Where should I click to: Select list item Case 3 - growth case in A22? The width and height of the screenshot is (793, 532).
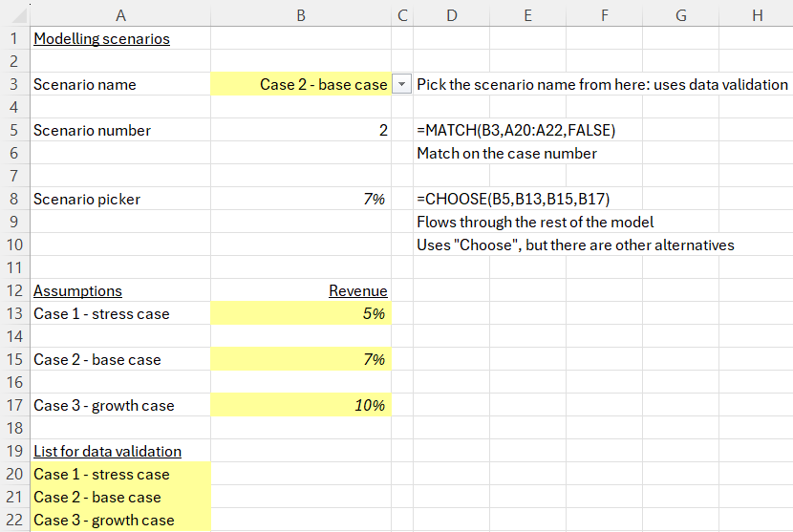click(x=104, y=521)
